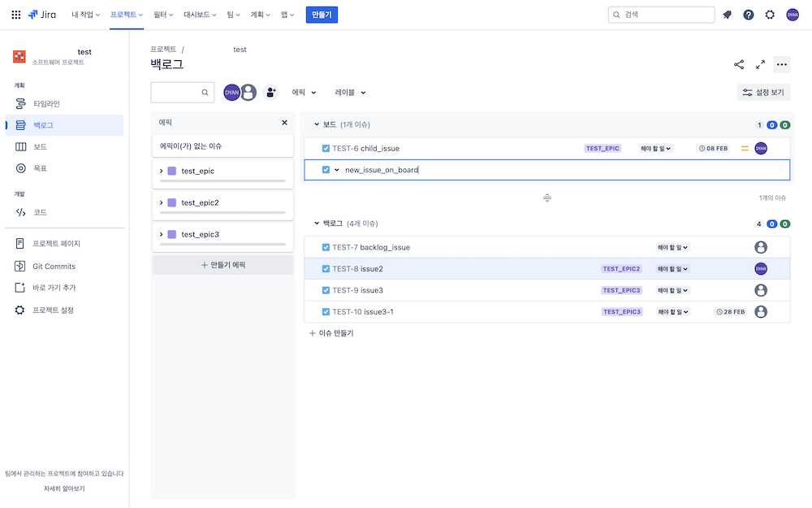Open the settings gear in top bar

pyautogui.click(x=770, y=15)
